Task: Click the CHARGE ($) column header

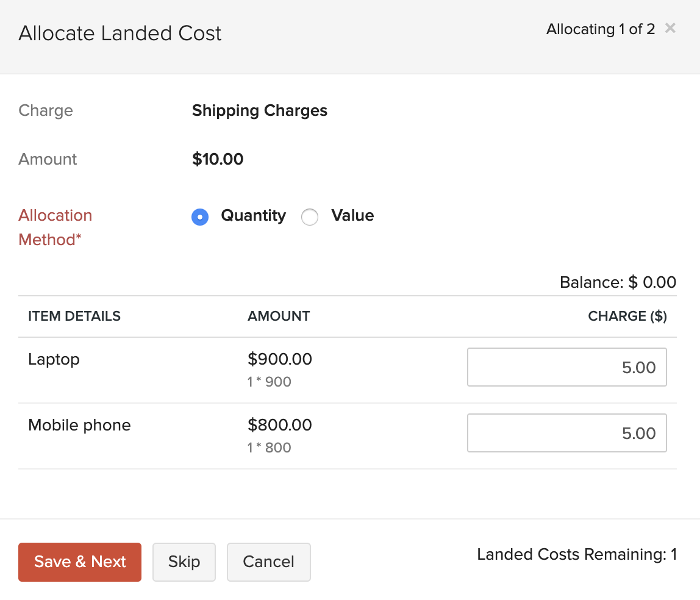Action: coord(627,316)
